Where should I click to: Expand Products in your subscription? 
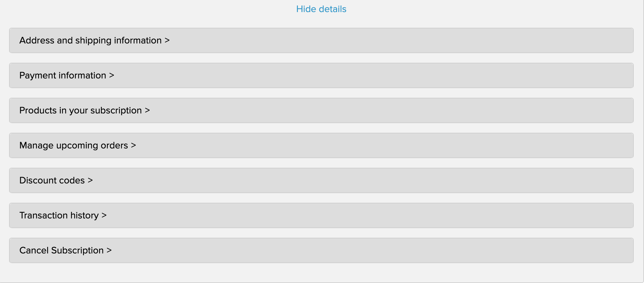pyautogui.click(x=80, y=110)
